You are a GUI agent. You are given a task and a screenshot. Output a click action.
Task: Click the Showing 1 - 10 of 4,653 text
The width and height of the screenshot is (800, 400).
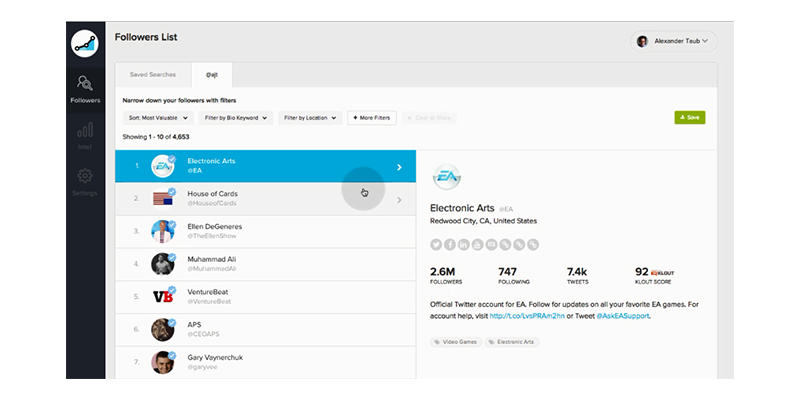click(x=156, y=137)
